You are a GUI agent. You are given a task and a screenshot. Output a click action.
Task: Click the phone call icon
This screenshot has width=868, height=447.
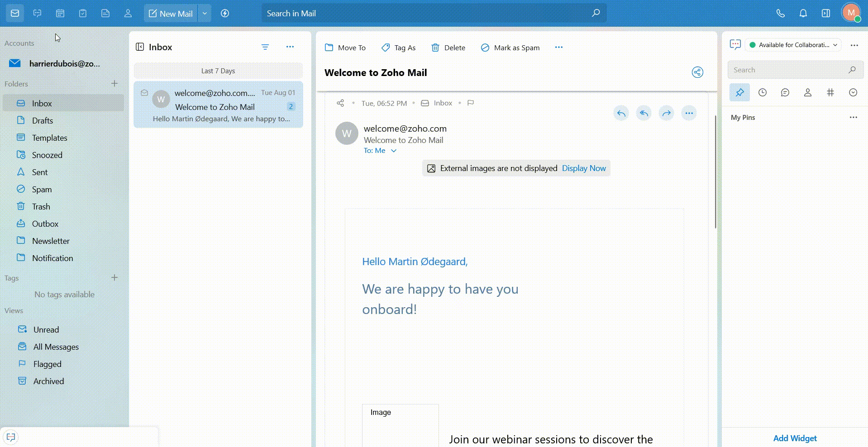coord(780,14)
